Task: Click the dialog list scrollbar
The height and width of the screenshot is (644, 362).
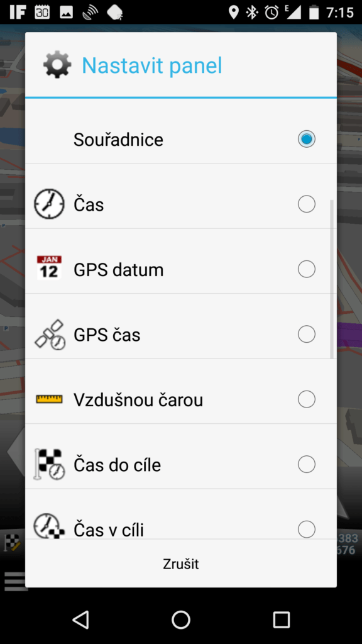Action: click(x=332, y=279)
